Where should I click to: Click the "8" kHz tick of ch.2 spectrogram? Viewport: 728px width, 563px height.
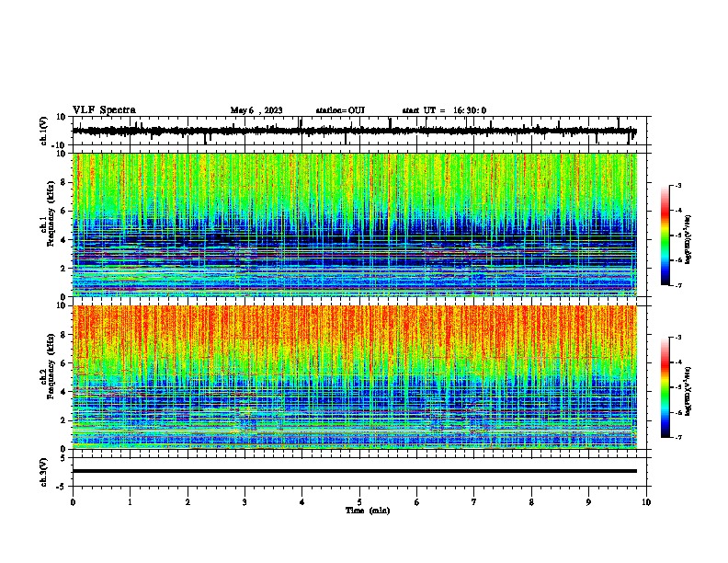click(x=63, y=335)
